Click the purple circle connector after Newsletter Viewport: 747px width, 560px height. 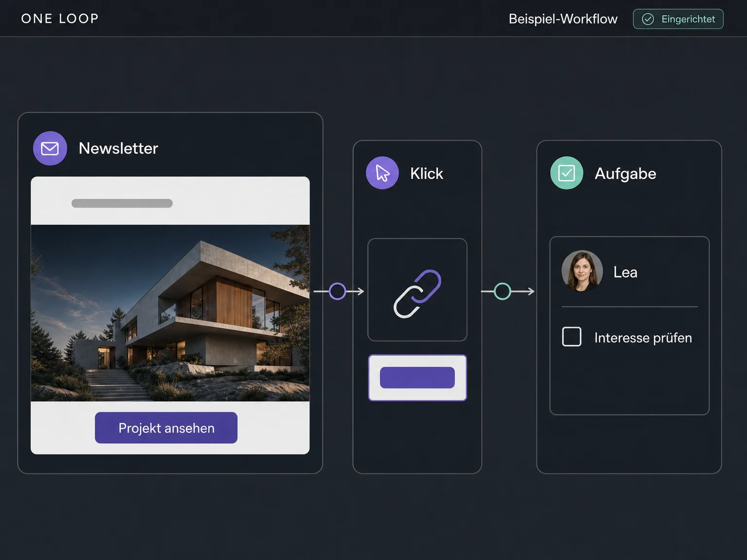coord(338,291)
